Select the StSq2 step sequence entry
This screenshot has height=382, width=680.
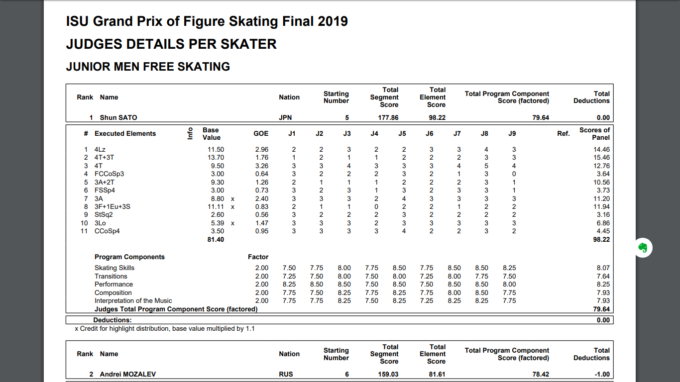coord(104,215)
